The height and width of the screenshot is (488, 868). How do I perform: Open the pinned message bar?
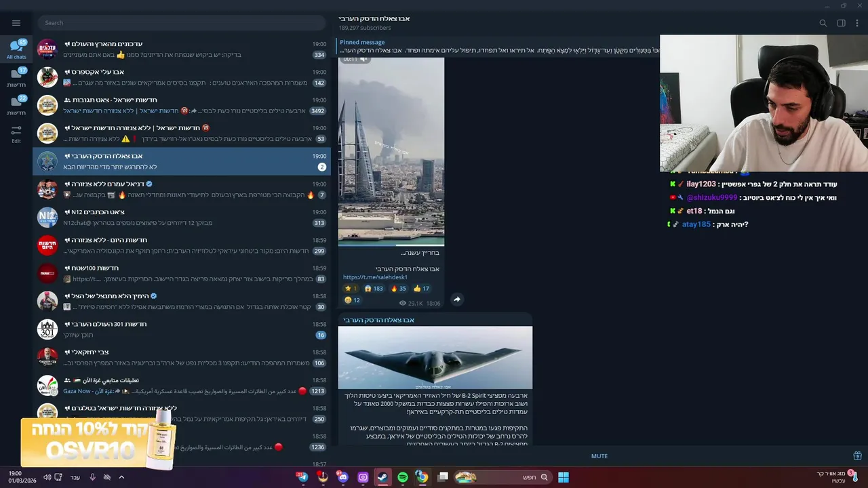point(498,46)
